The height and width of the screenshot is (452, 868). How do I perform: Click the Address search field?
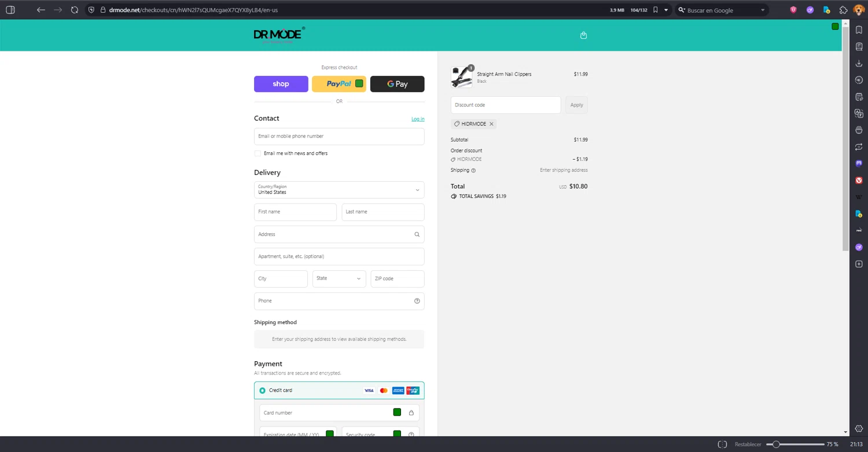point(339,234)
